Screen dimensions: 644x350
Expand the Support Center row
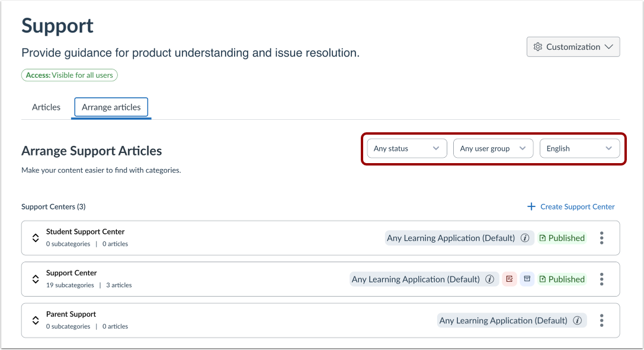[36, 279]
